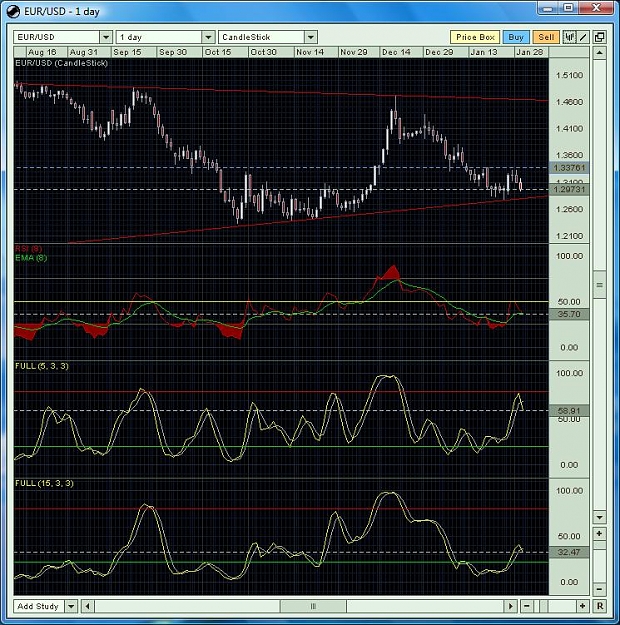The image size is (620, 625).
Task: Click the vertical scrollbar thumb
Action: click(600, 285)
